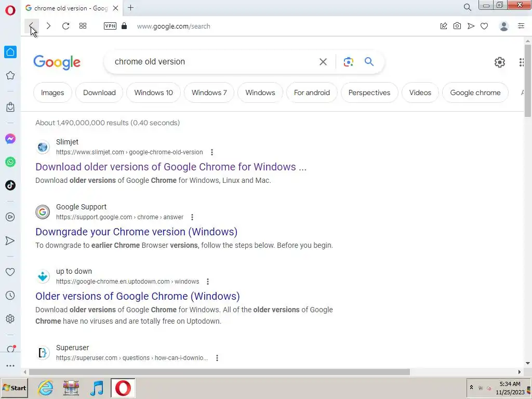View site security lock information
The width and height of the screenshot is (532, 399).
coord(124,26)
